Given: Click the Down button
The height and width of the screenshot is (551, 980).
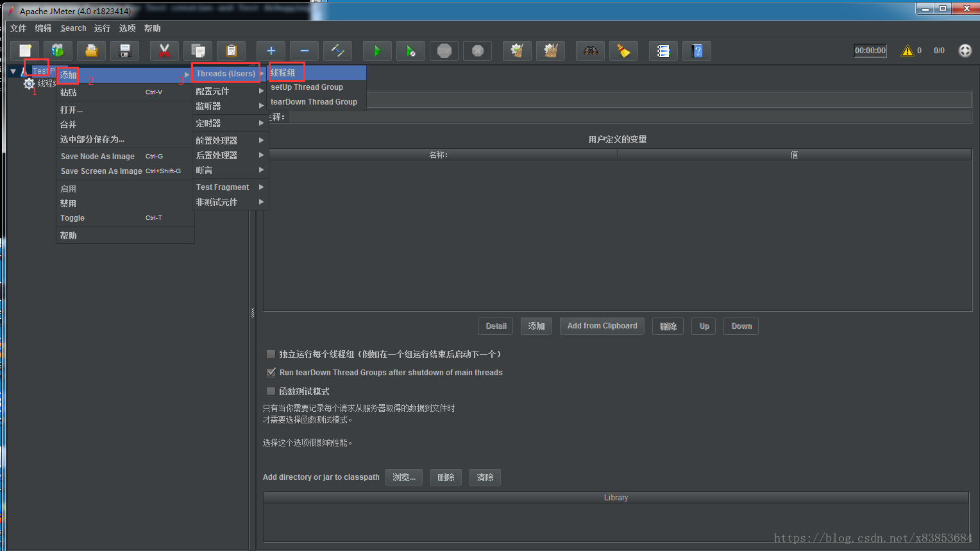Looking at the screenshot, I should point(741,326).
